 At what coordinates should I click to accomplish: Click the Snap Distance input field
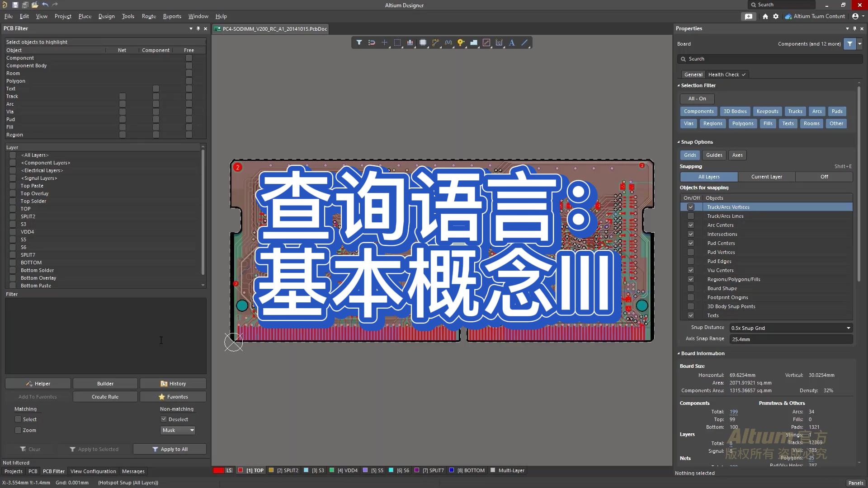tap(787, 328)
